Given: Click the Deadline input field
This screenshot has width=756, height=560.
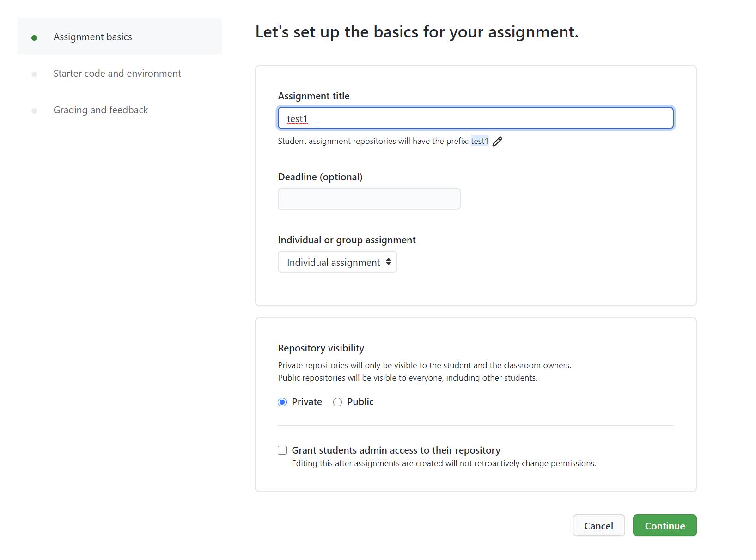Looking at the screenshot, I should tap(369, 199).
